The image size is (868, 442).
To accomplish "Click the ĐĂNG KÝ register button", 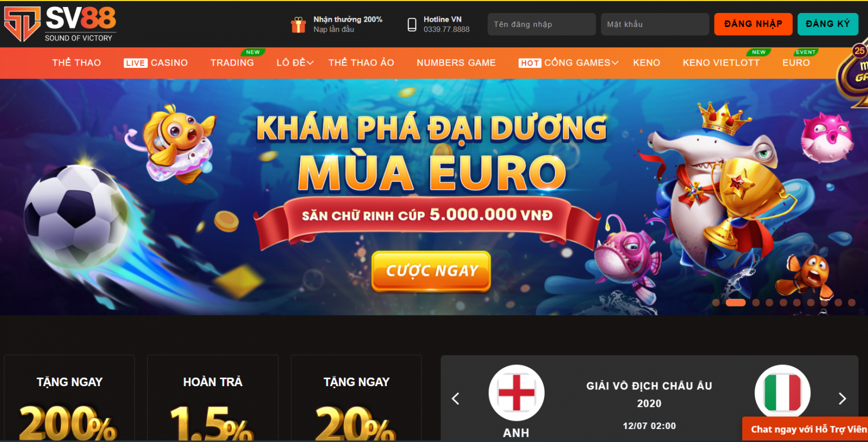I will (x=828, y=24).
